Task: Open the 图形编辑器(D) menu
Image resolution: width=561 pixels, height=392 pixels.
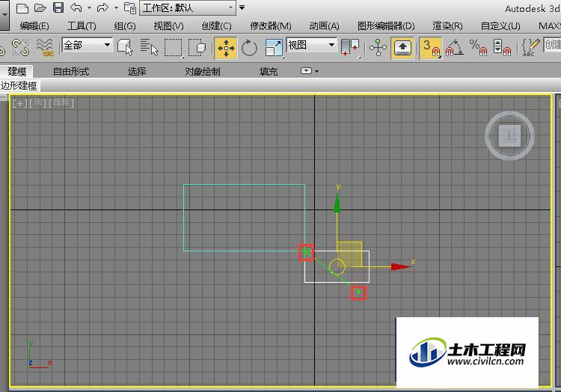Action: [x=386, y=25]
